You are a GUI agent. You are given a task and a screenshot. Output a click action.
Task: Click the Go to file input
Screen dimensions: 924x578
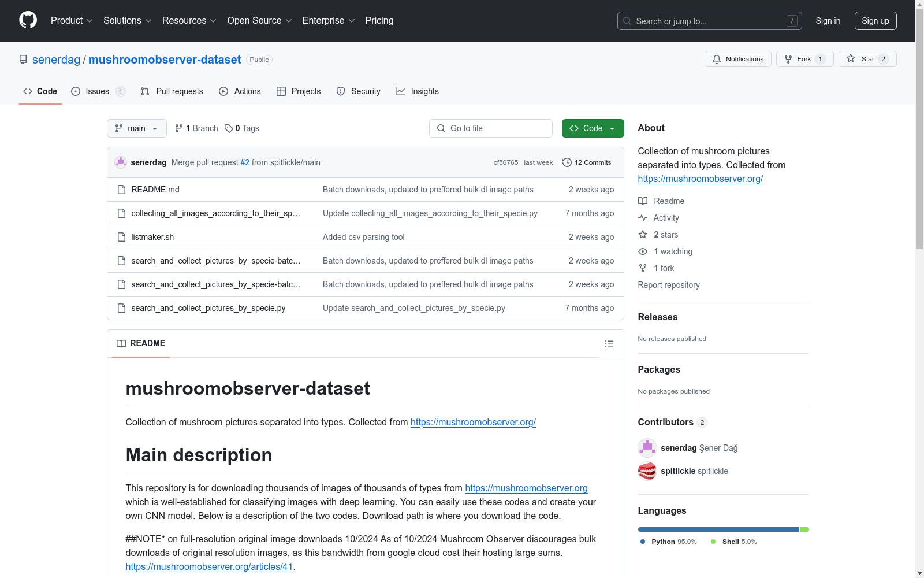pos(491,128)
